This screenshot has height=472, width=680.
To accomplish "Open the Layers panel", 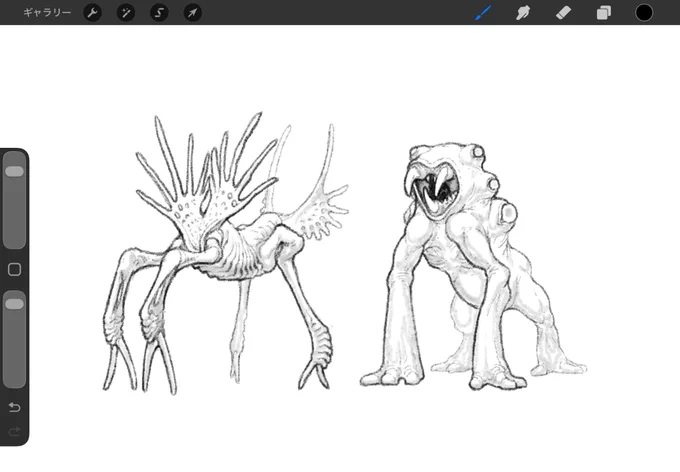I will [604, 13].
